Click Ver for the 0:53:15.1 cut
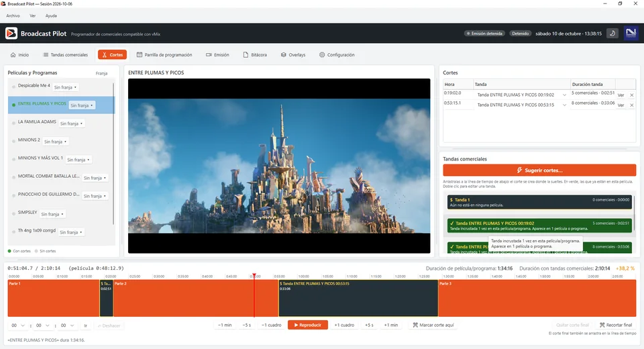 click(x=621, y=105)
